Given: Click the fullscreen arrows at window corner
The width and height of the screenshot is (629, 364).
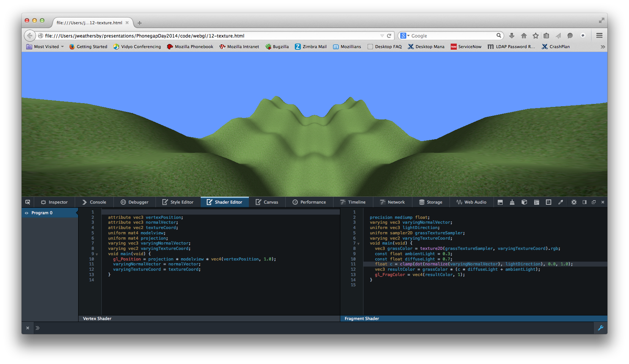Looking at the screenshot, I should (601, 20).
